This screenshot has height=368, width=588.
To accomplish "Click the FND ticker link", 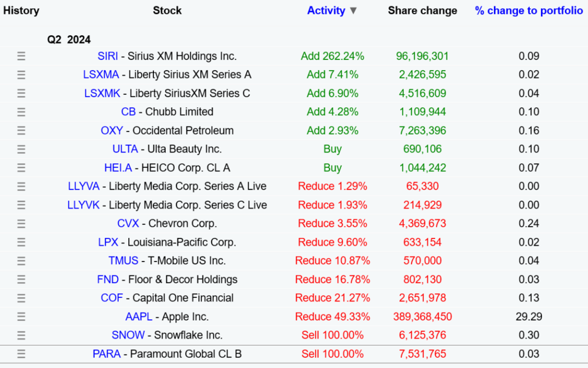I will [108, 280].
